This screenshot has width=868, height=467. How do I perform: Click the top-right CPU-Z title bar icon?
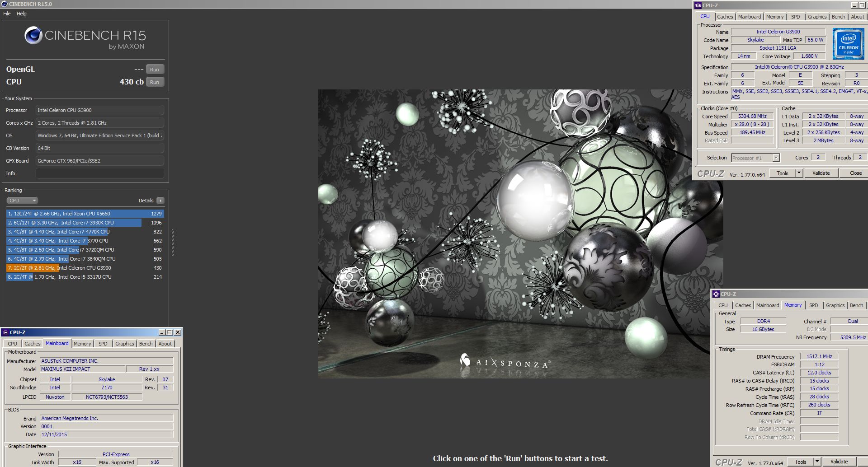coord(698,5)
